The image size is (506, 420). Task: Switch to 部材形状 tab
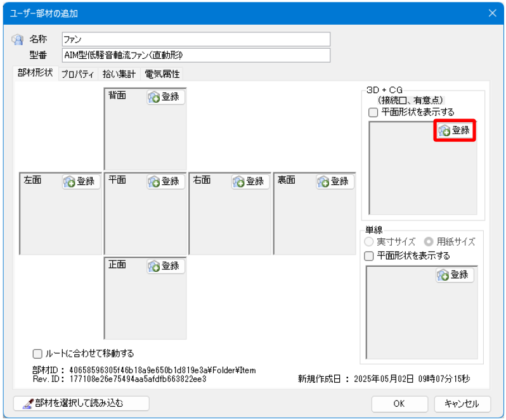pos(35,73)
